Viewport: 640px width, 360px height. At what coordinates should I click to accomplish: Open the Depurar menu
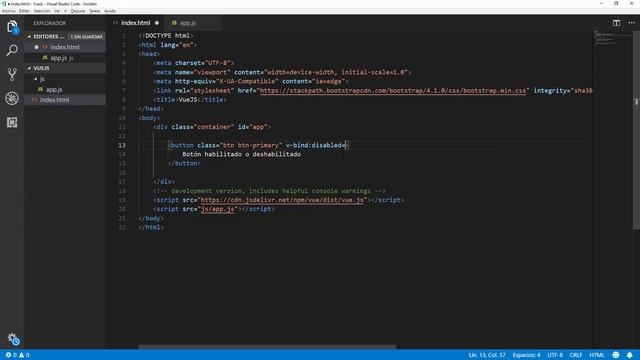(x=78, y=11)
